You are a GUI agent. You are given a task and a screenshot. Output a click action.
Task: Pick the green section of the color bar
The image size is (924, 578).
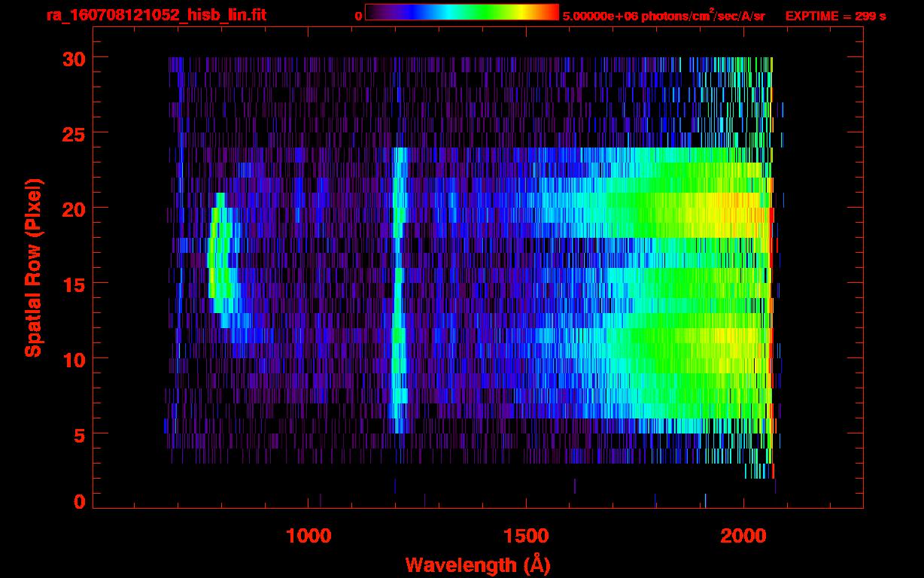482,13
